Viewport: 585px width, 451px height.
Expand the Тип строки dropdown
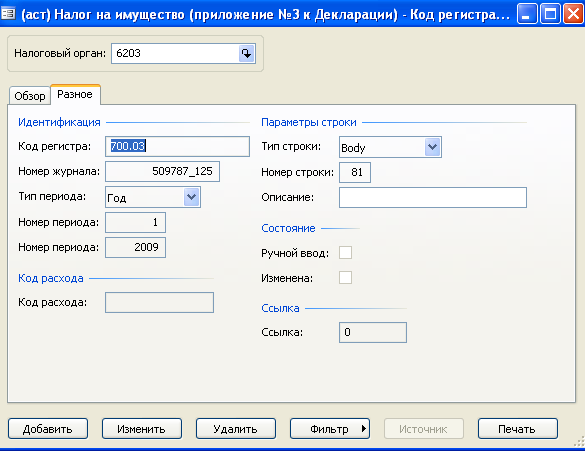432,147
